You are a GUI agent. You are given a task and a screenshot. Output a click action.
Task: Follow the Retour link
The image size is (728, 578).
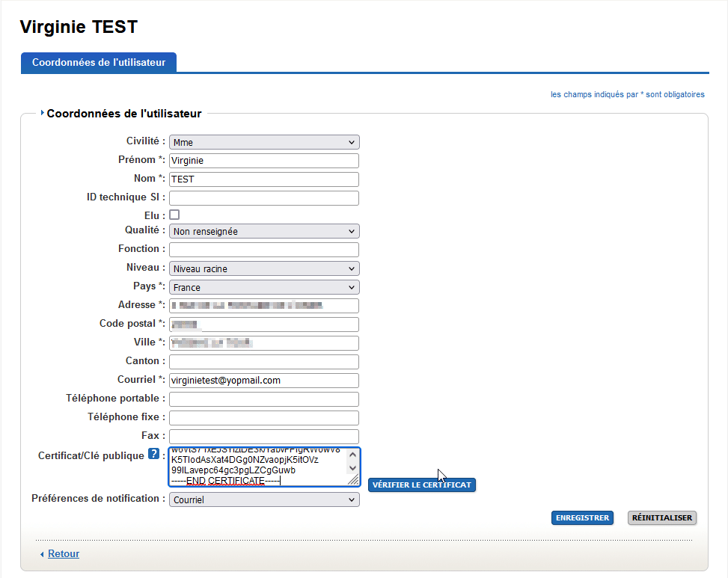64,554
